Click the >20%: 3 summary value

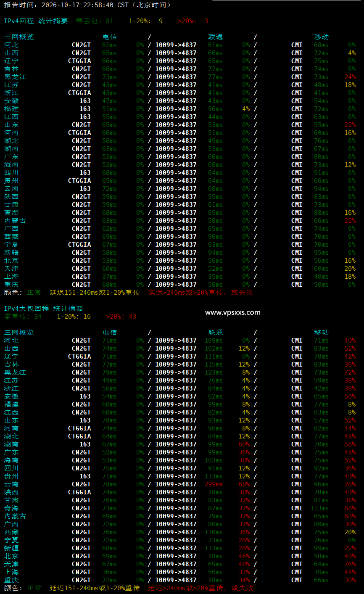[x=193, y=21]
